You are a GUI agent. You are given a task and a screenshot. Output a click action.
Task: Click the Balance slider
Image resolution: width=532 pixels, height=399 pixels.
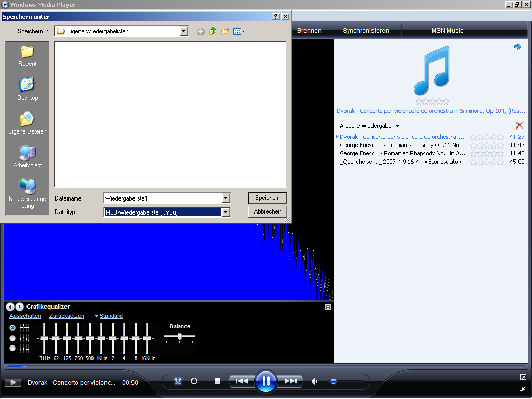pos(180,337)
